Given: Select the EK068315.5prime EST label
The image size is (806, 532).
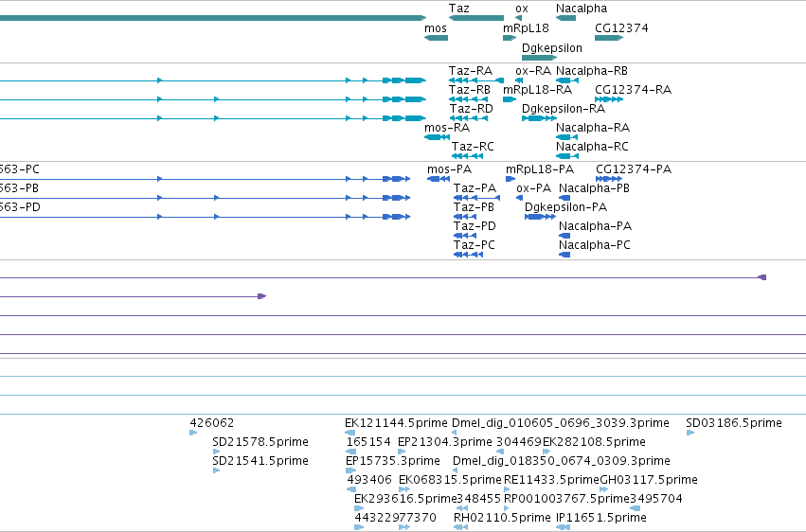Looking at the screenshot, I should 450,480.
